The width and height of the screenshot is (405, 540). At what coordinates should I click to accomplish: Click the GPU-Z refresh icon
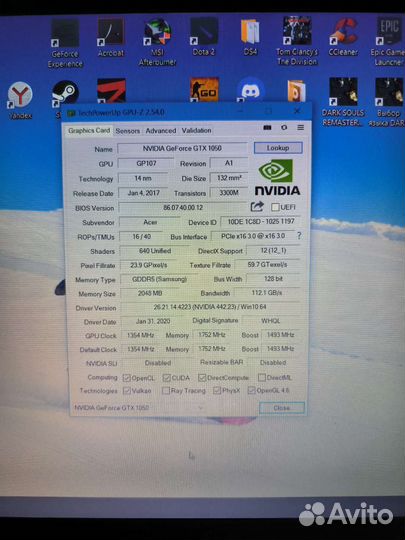click(284, 128)
